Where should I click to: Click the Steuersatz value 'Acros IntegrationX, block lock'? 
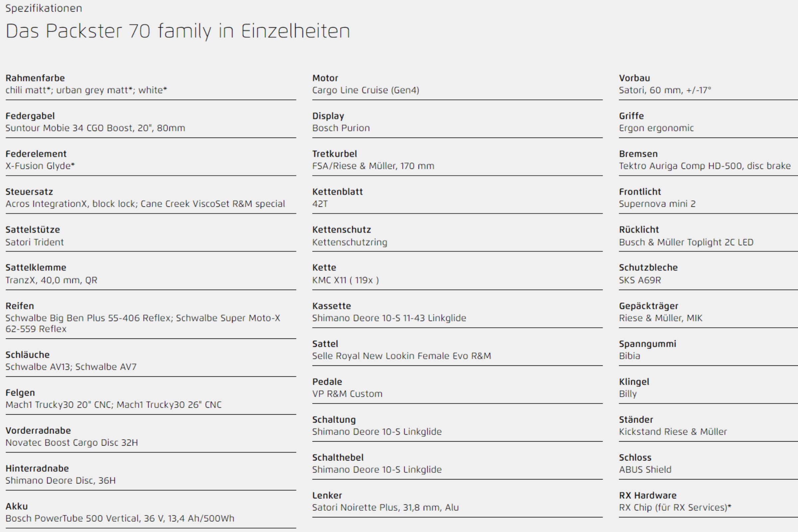tap(71, 204)
